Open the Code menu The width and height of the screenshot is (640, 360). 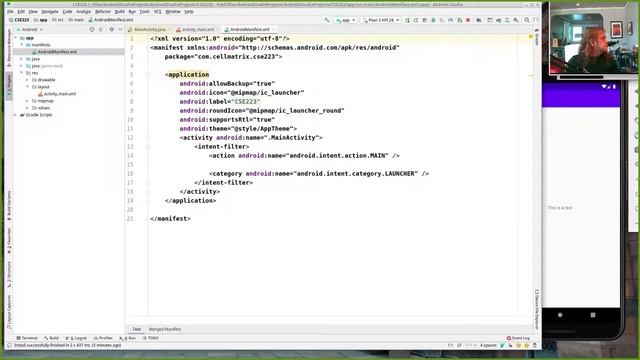click(67, 12)
